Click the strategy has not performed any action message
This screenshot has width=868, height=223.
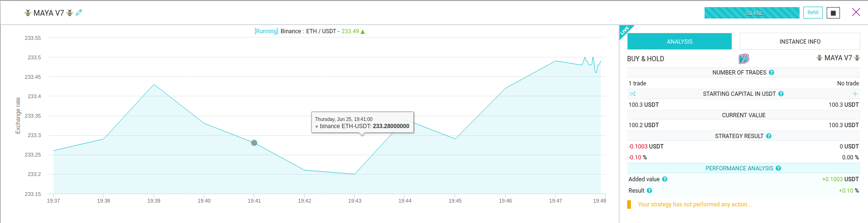coord(695,204)
